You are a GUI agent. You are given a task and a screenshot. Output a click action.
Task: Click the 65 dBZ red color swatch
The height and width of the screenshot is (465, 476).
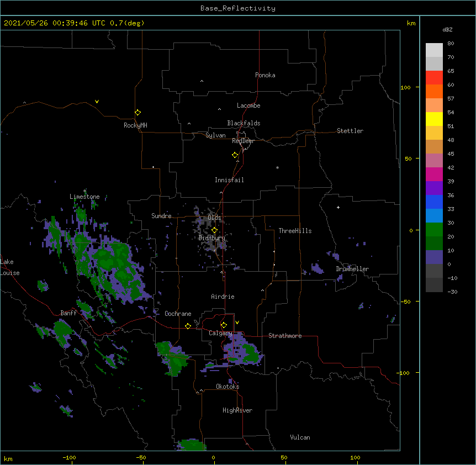coord(434,78)
